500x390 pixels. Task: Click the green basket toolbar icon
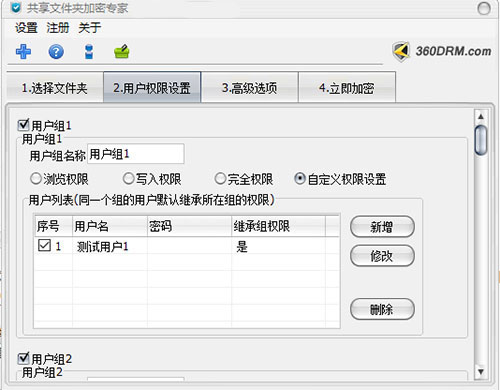122,51
